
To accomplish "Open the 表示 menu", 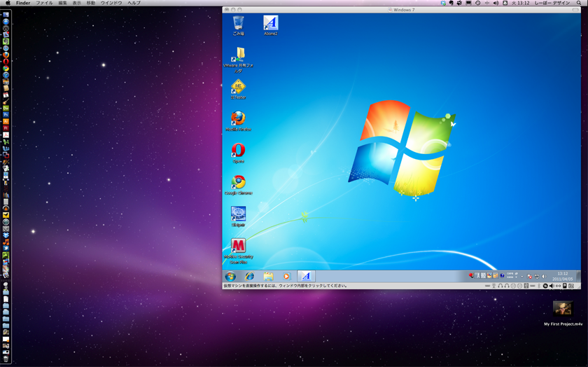I will 77,3.
